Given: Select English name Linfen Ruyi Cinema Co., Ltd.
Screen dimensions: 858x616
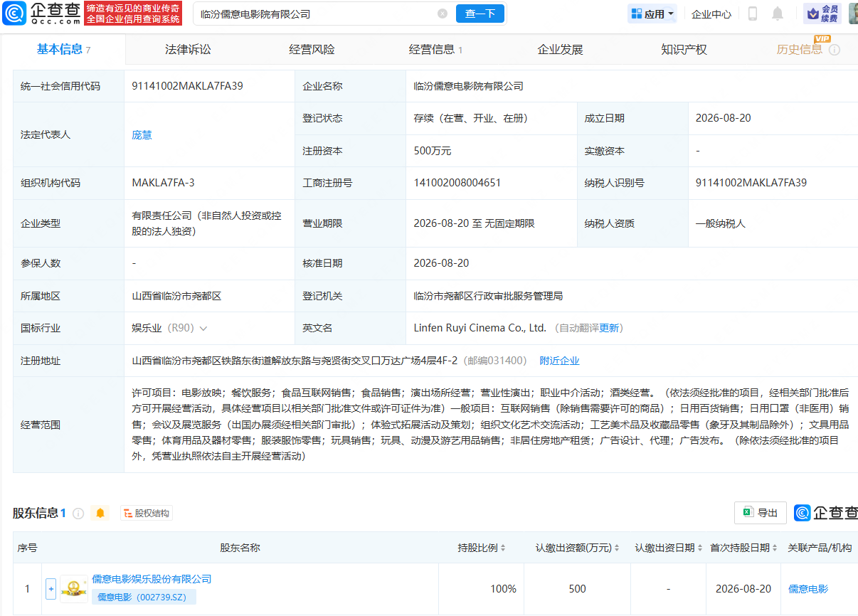Looking at the screenshot, I should [480, 328].
